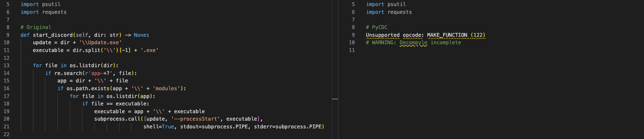Click line number 11 in right pane

352,50
